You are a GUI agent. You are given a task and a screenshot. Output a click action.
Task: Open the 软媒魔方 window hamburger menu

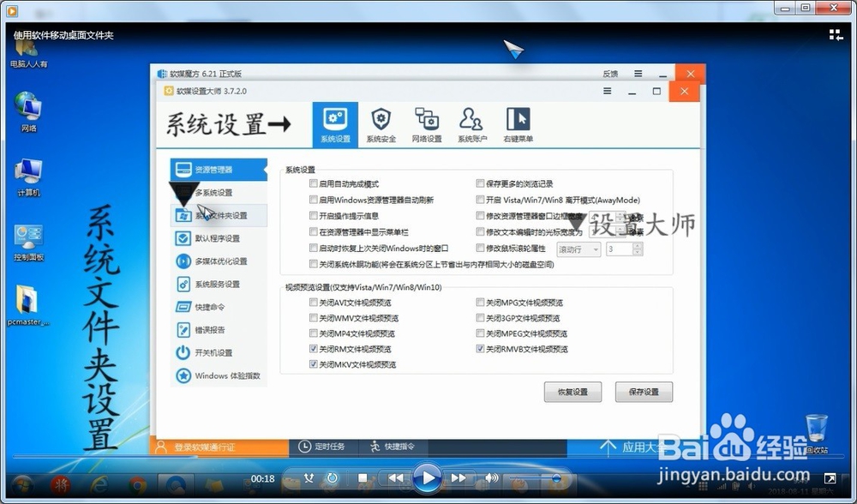pyautogui.click(x=638, y=73)
